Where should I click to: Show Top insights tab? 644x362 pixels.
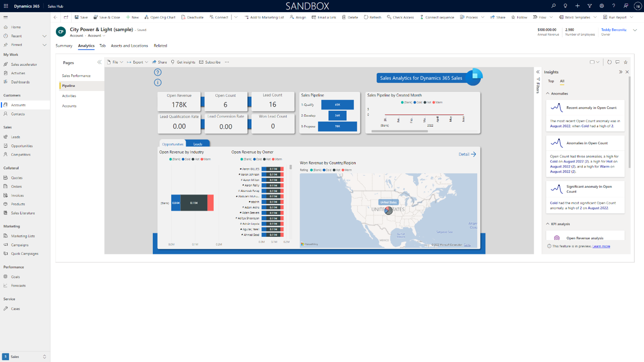tap(551, 81)
